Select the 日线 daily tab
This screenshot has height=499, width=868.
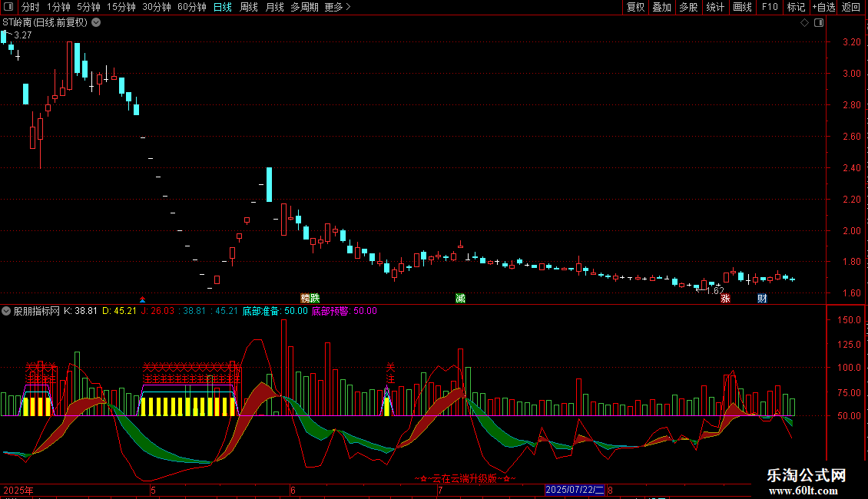[223, 7]
